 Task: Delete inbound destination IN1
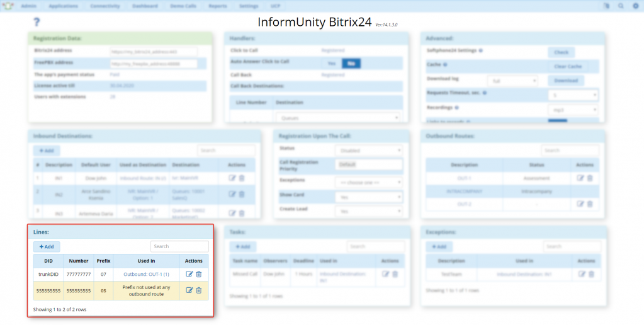coord(242,178)
